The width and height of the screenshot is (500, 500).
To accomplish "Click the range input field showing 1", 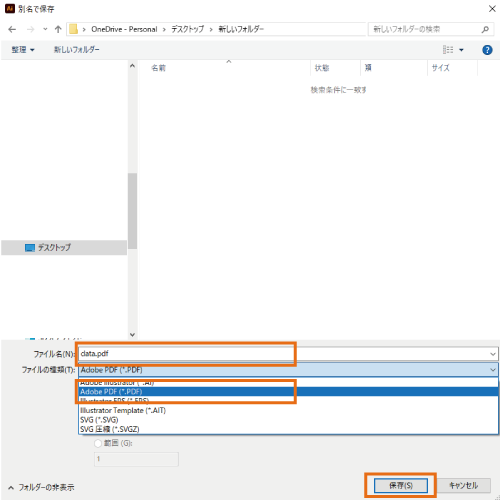I will [136, 459].
